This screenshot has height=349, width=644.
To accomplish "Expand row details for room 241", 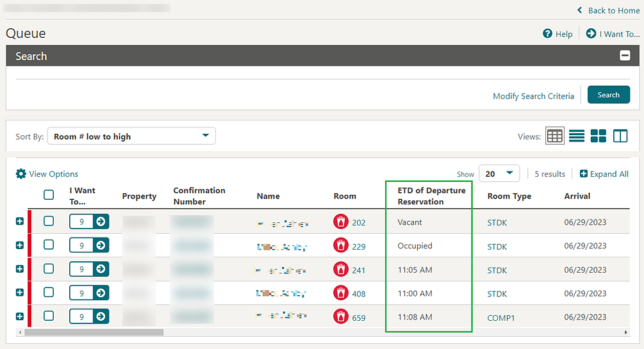I will coord(20,269).
